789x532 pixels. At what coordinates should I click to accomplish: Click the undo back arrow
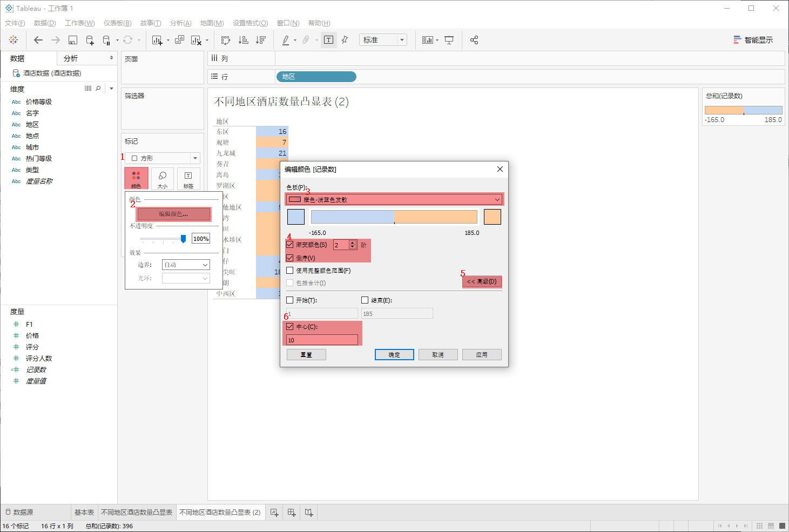pyautogui.click(x=38, y=40)
